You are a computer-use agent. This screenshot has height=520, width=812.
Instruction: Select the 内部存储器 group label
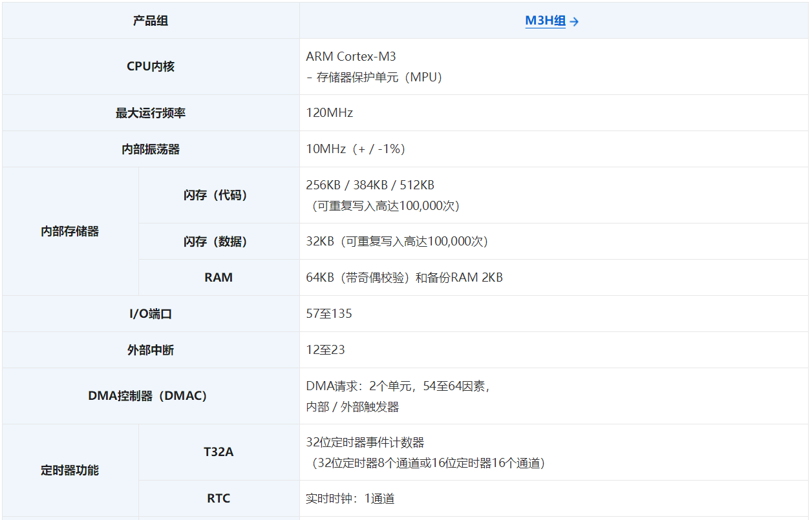[70, 231]
